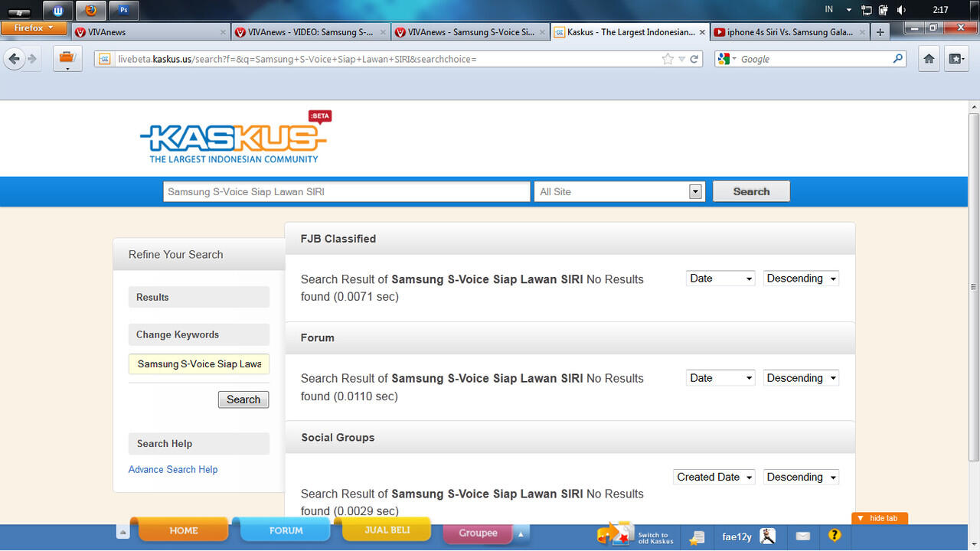This screenshot has width=980, height=551.
Task: Click the BETA badge on Kaskus logo
Action: [319, 116]
